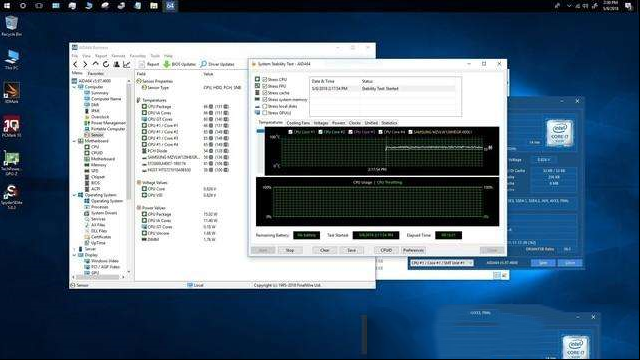Viewport: 640px width, 360px height.
Task: Collapse the Operating System tree node
Action: click(x=74, y=195)
